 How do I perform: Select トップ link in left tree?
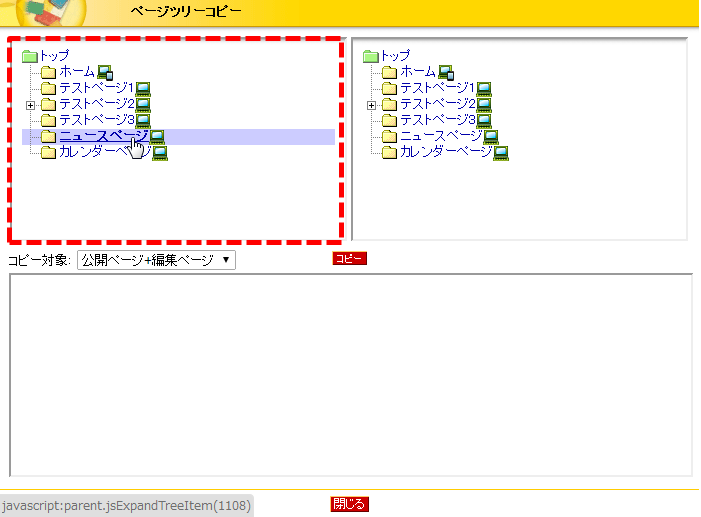pyautogui.click(x=55, y=55)
